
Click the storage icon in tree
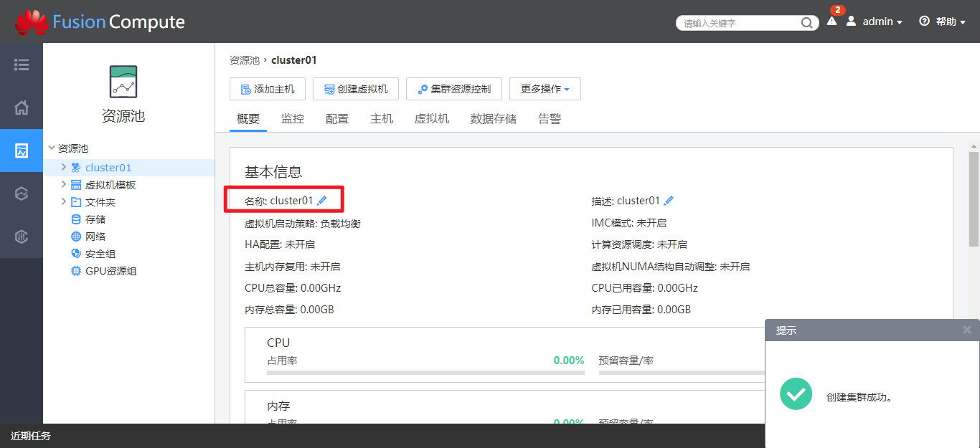[x=76, y=219]
